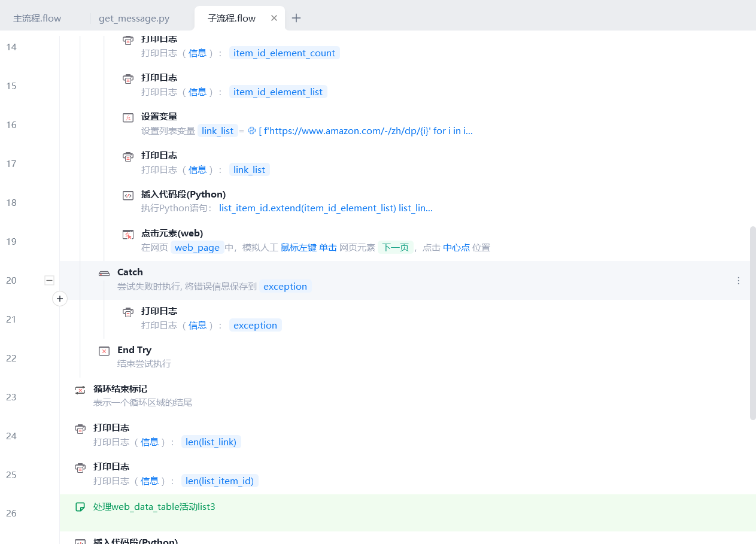
Task: Switch to the get_message.py tab
Action: tap(134, 18)
